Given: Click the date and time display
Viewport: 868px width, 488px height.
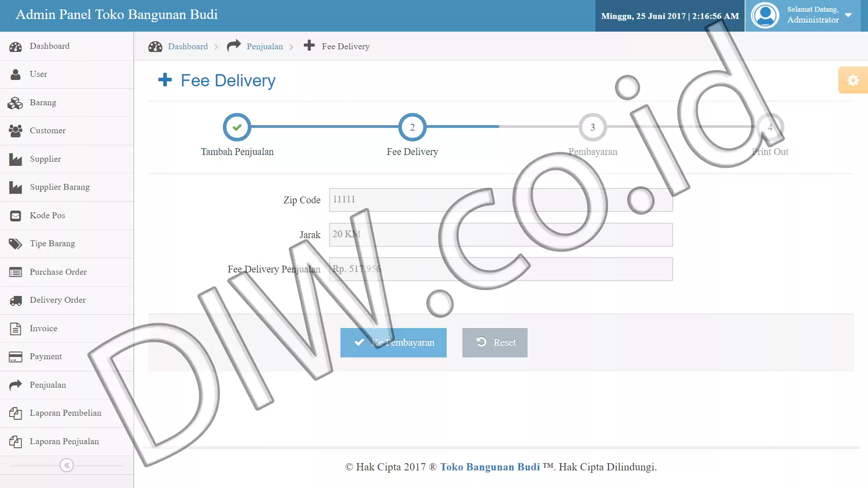Looking at the screenshot, I should (670, 16).
